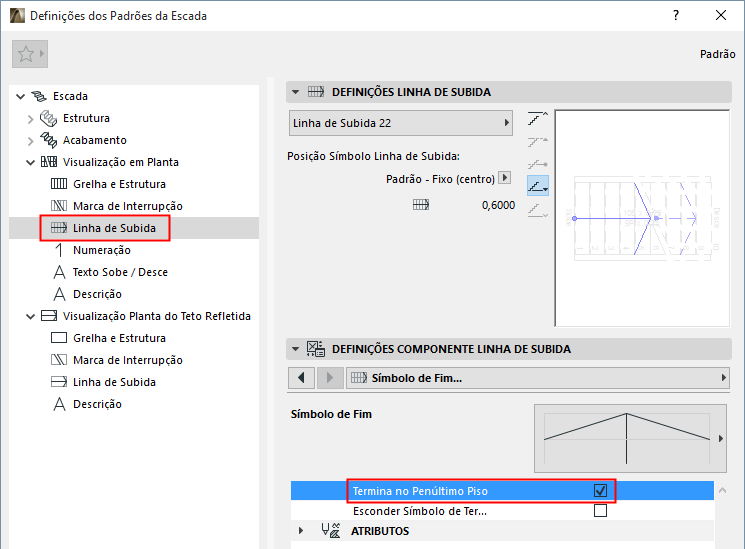Click Definições Linha de Subida header icon
The width and height of the screenshot is (745, 549).
click(x=315, y=92)
